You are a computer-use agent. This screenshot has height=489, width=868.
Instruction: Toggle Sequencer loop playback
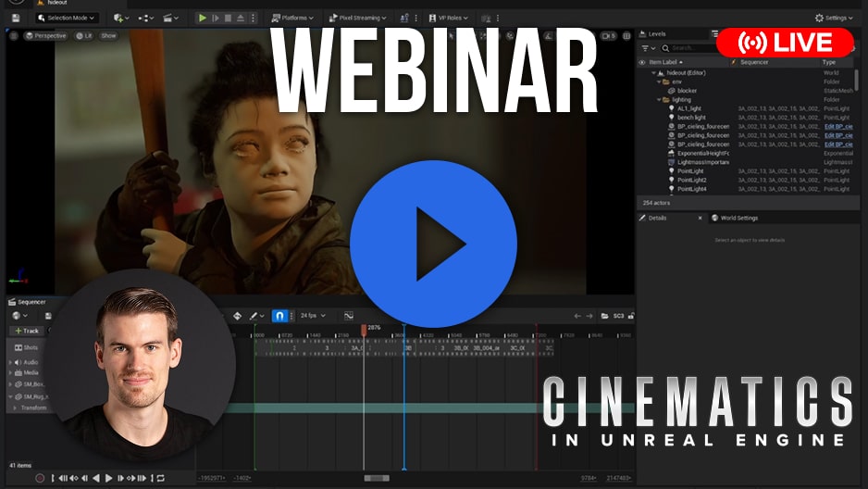coord(161,478)
